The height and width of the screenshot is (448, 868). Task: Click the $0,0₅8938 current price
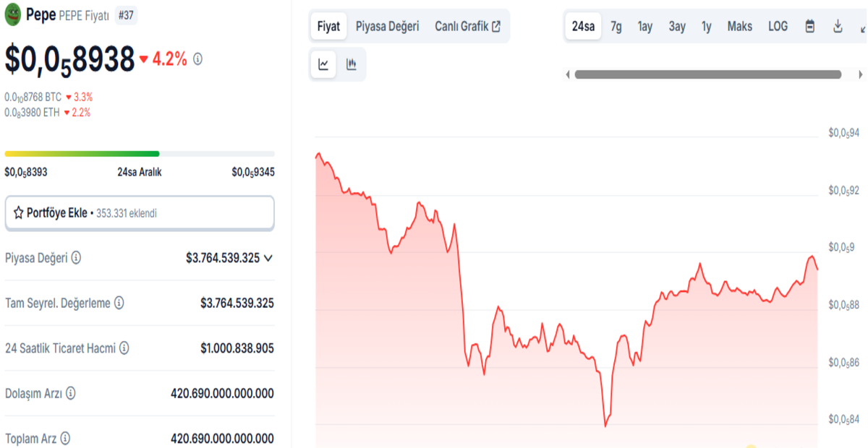[69, 59]
